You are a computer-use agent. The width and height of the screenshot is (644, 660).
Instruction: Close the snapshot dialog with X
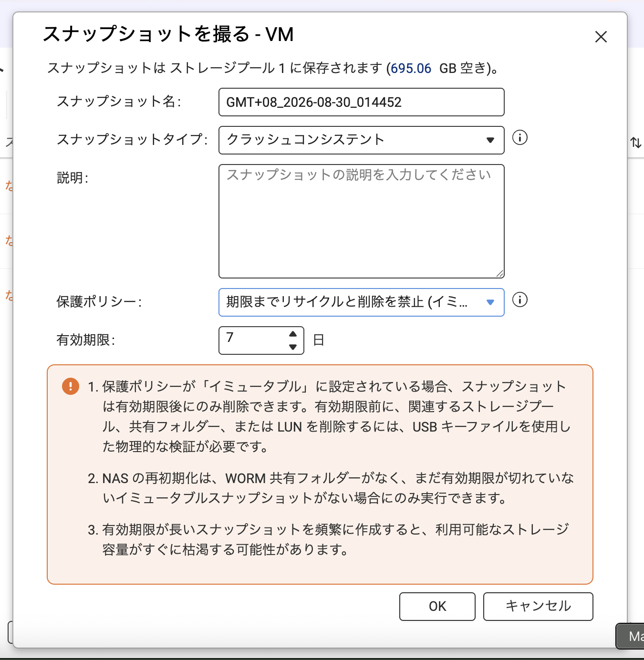point(601,37)
